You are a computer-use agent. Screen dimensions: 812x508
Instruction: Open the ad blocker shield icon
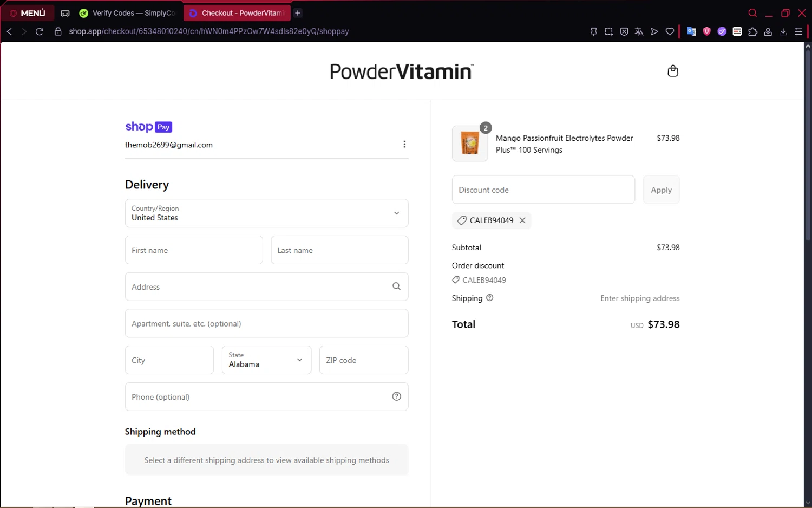tap(624, 32)
